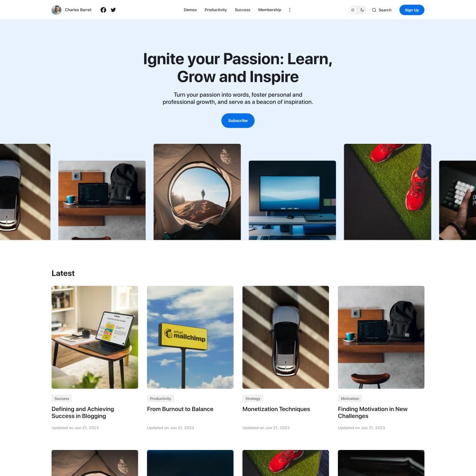Switch to dark mode moon toggle
The image size is (476, 476).
(x=362, y=10)
